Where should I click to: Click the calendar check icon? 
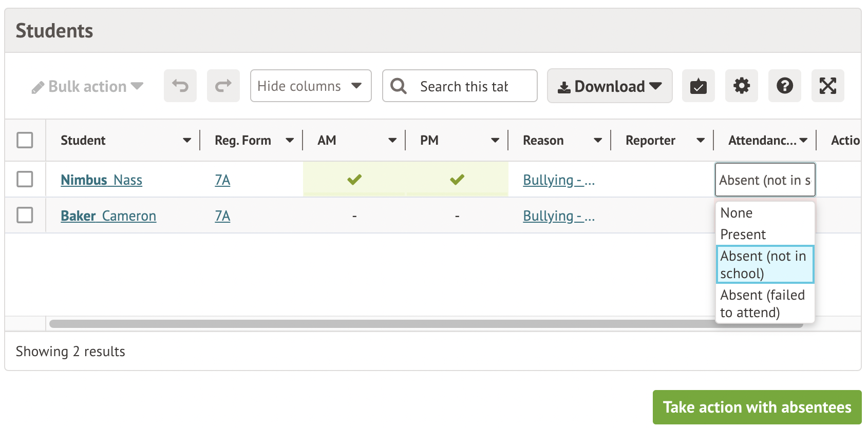pyautogui.click(x=698, y=86)
